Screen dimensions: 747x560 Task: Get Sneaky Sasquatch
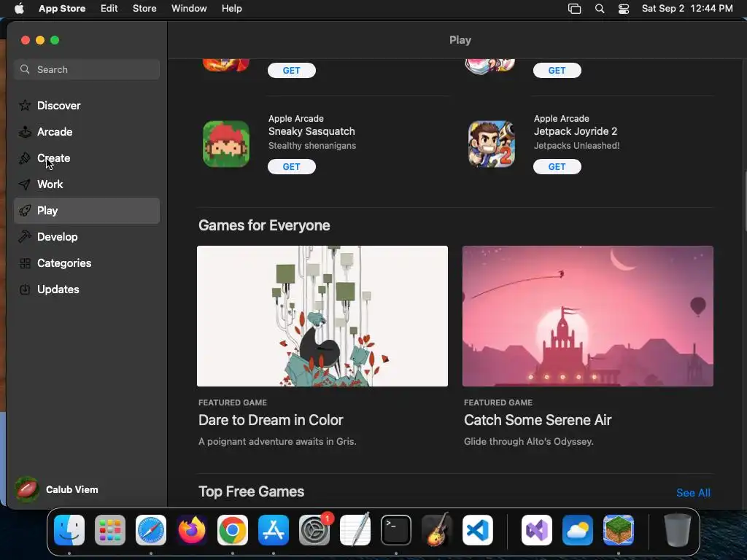(x=292, y=167)
